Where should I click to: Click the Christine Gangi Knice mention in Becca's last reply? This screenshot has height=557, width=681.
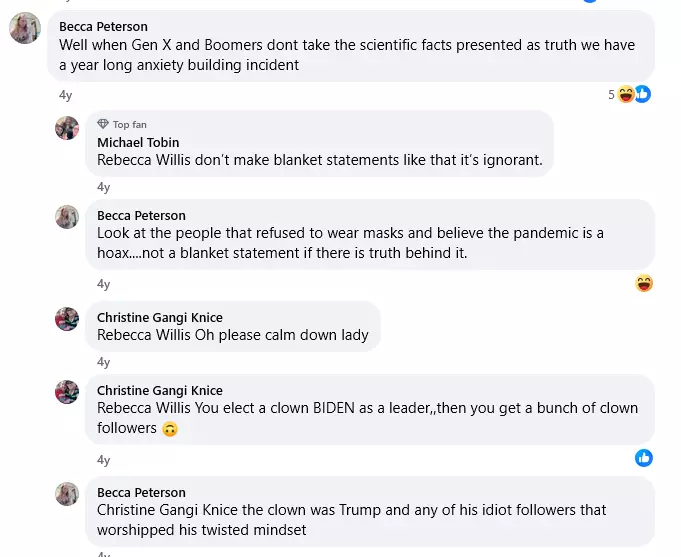173,510
